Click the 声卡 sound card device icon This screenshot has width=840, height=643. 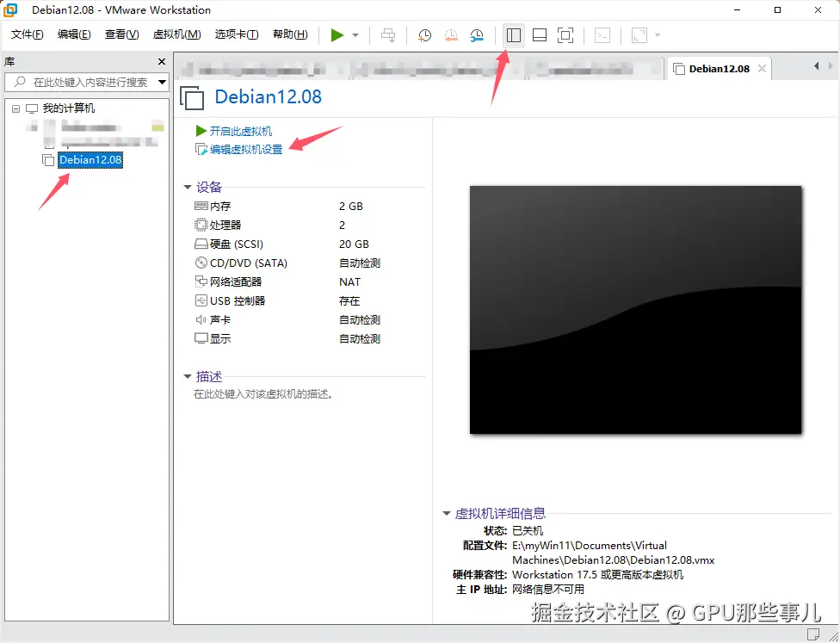(200, 319)
